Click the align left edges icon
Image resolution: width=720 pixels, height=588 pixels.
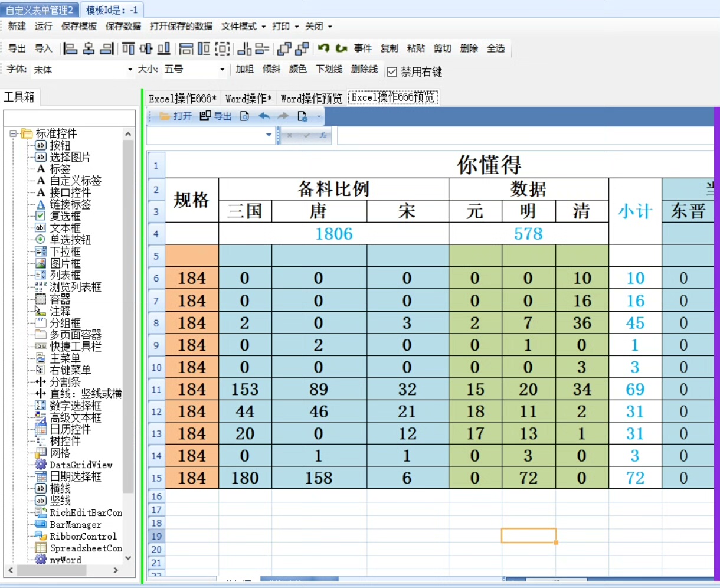(70, 48)
